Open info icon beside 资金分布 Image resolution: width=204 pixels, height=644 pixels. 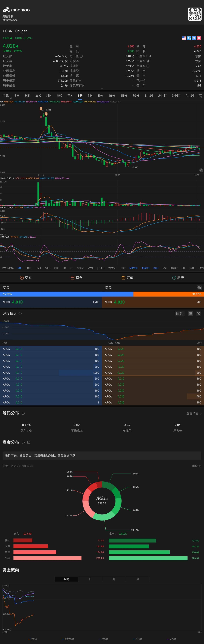[23, 442]
